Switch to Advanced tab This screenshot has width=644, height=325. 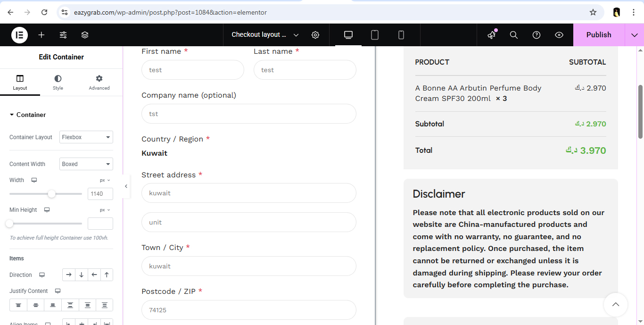coord(99,83)
